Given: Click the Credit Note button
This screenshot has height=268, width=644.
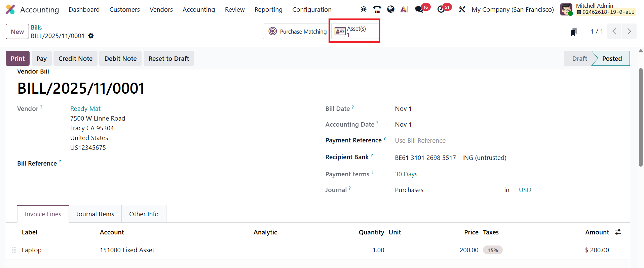Looking at the screenshot, I should coord(75,58).
